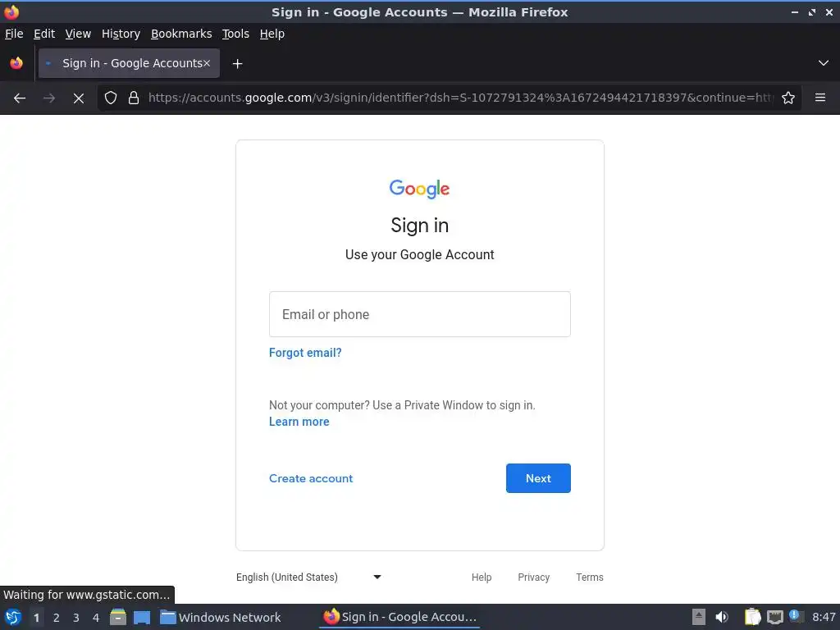Follow the Forgot email? link
The height and width of the screenshot is (630, 840).
click(305, 353)
